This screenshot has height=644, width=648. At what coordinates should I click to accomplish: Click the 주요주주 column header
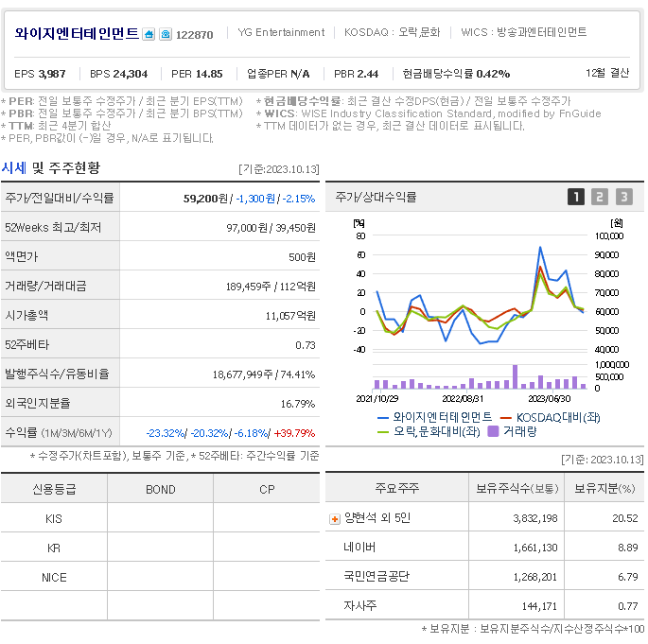[396, 488]
